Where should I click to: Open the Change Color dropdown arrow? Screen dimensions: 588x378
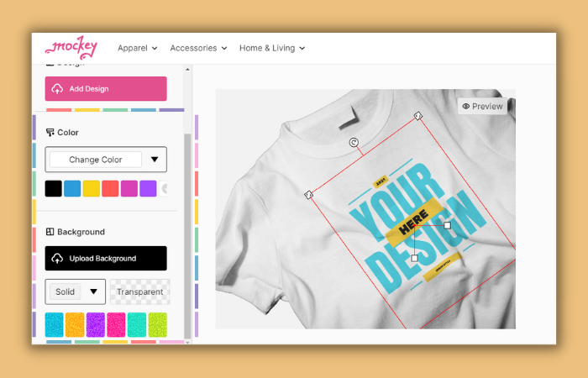tap(155, 160)
